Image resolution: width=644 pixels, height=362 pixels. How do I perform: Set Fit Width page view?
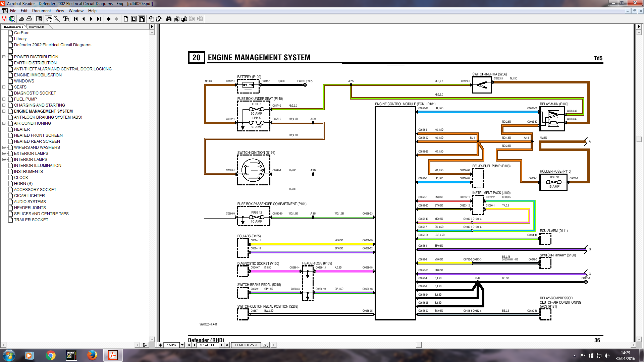142,19
